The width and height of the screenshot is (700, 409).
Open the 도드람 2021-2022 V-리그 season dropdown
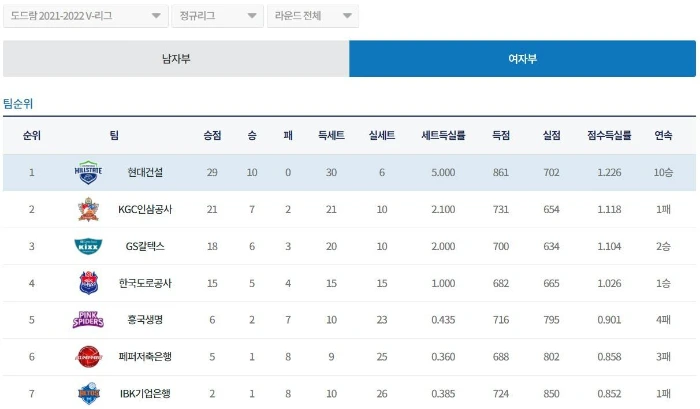[x=86, y=16]
